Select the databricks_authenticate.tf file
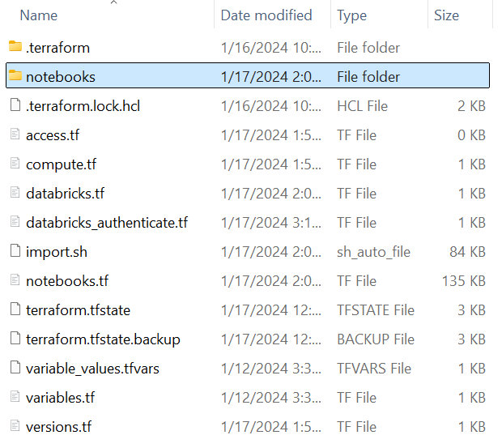 click(x=106, y=223)
